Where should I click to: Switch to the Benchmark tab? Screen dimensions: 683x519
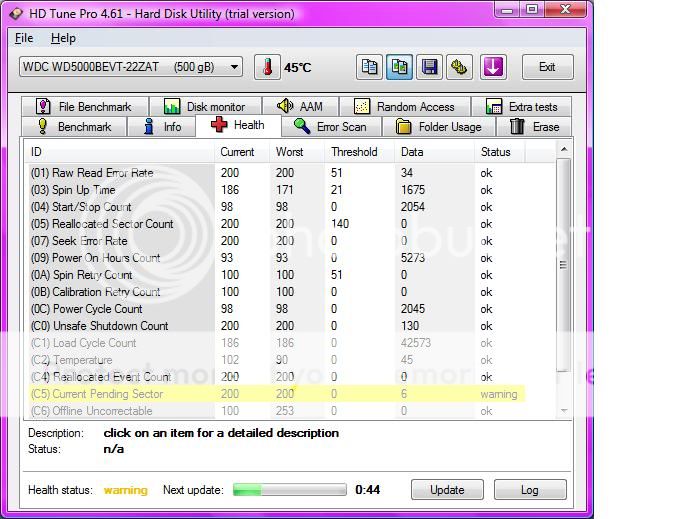pyautogui.click(x=74, y=127)
